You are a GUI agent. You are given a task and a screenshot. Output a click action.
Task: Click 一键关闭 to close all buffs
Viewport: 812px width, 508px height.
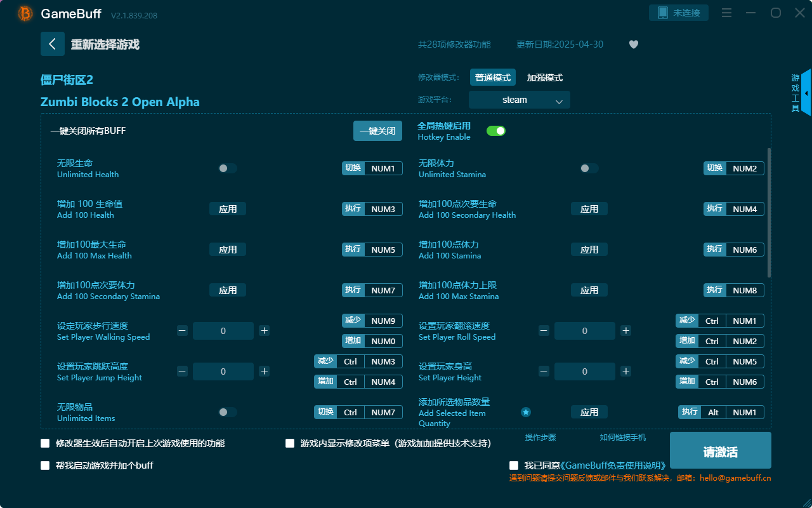[377, 130]
